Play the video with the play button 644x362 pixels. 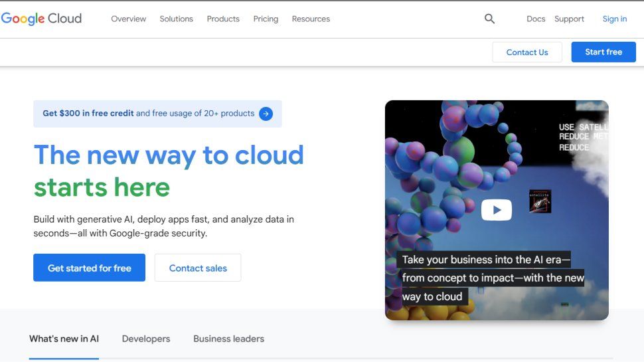coord(496,210)
